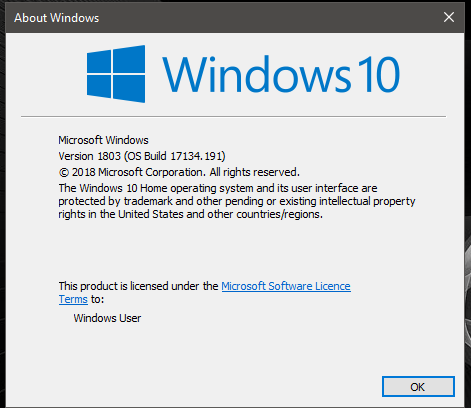Click the '© 2018 Microsoft Corporation' copyright line
471x408 pixels.
click(x=179, y=172)
